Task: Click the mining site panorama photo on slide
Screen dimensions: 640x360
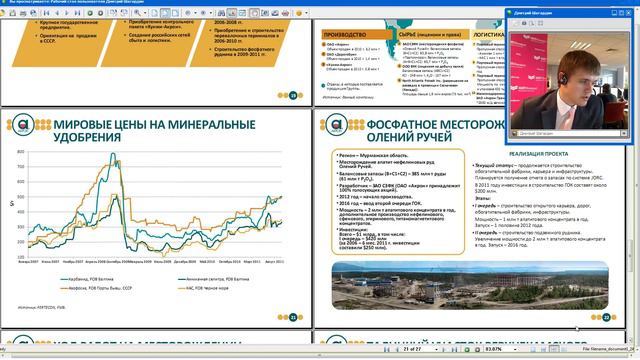Action: click(470, 285)
